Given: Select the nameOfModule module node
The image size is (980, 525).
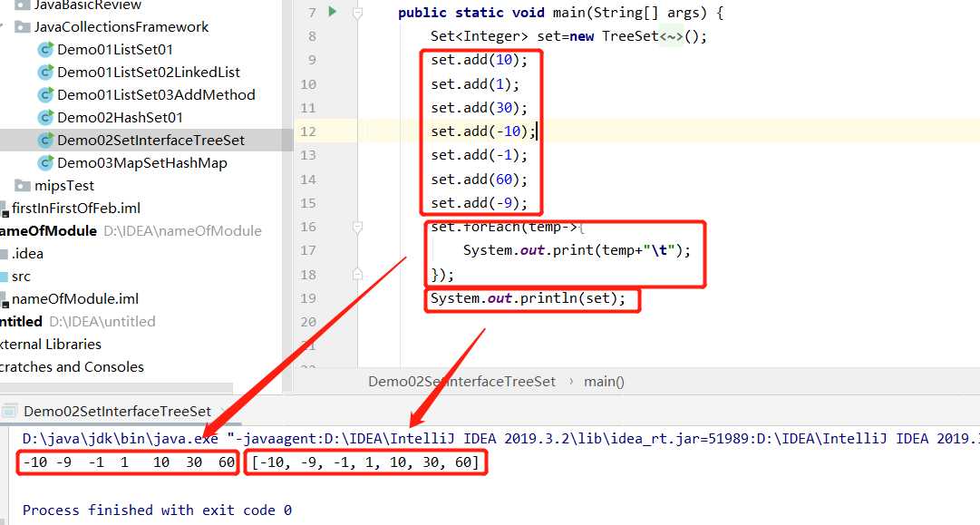Looking at the screenshot, I should 48,230.
